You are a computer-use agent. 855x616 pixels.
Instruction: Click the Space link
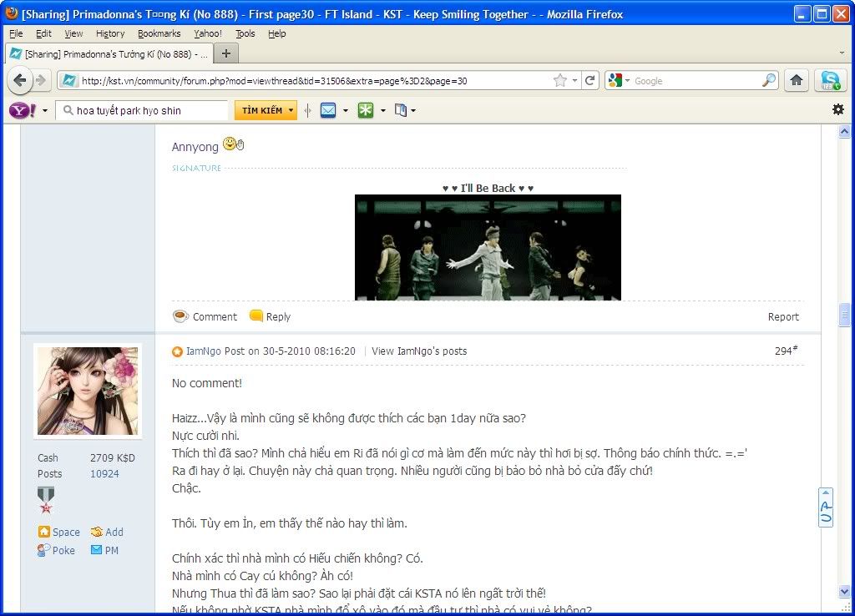coord(66,532)
